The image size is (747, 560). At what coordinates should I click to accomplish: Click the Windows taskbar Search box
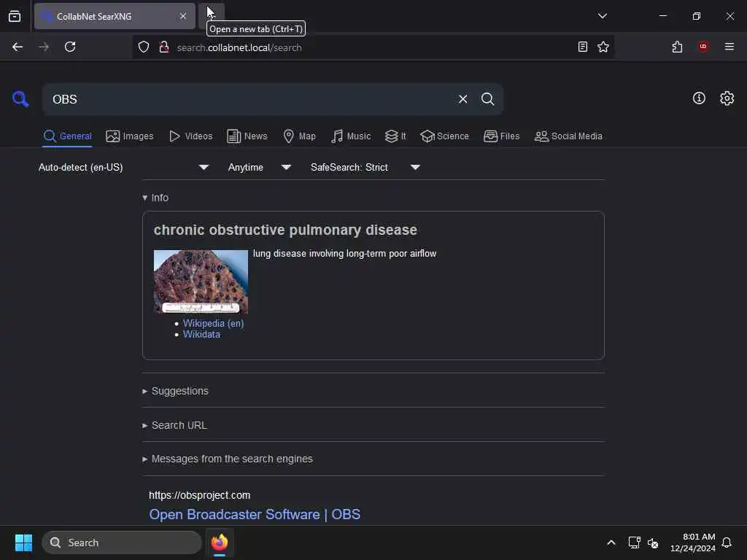coord(122,542)
